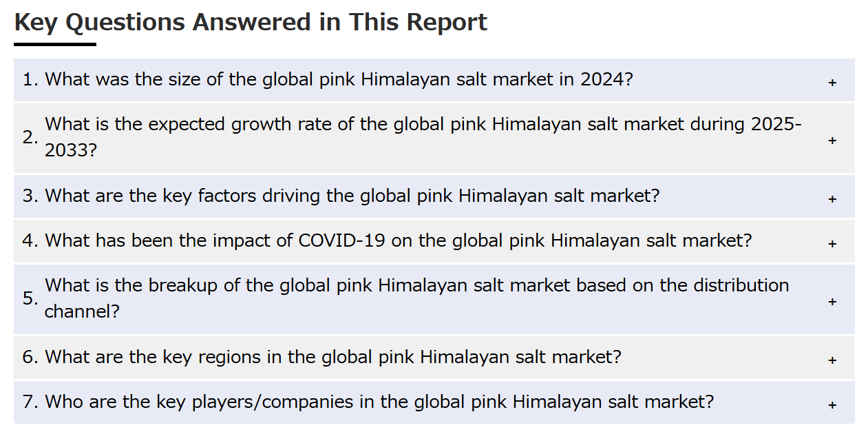Screen dimensions: 868x432
Task: Expand the key regions question text
Action: click(x=333, y=357)
